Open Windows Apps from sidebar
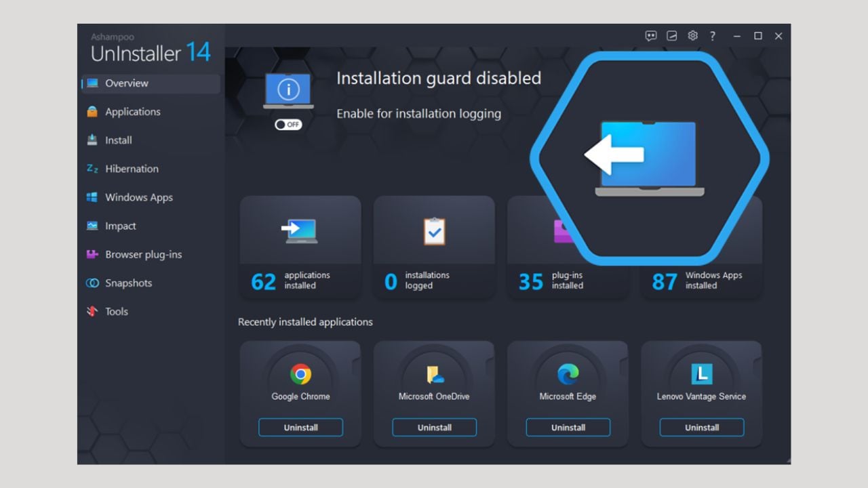 tap(151, 197)
